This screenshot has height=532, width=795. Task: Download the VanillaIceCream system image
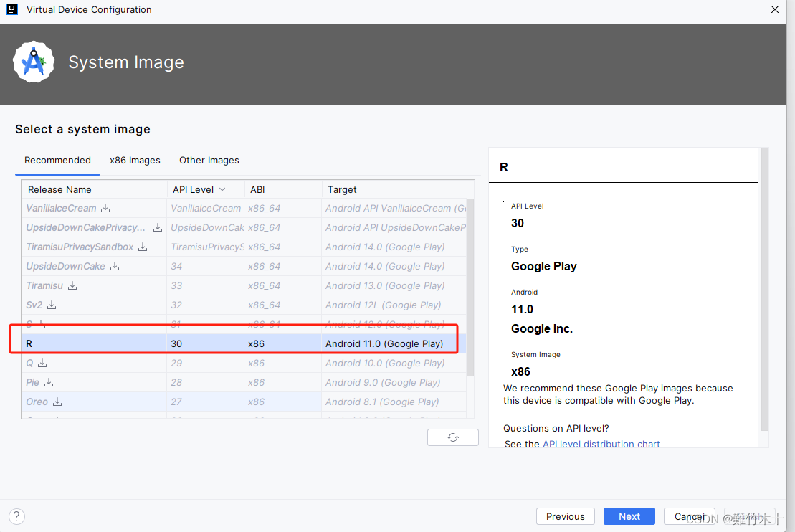pos(105,208)
